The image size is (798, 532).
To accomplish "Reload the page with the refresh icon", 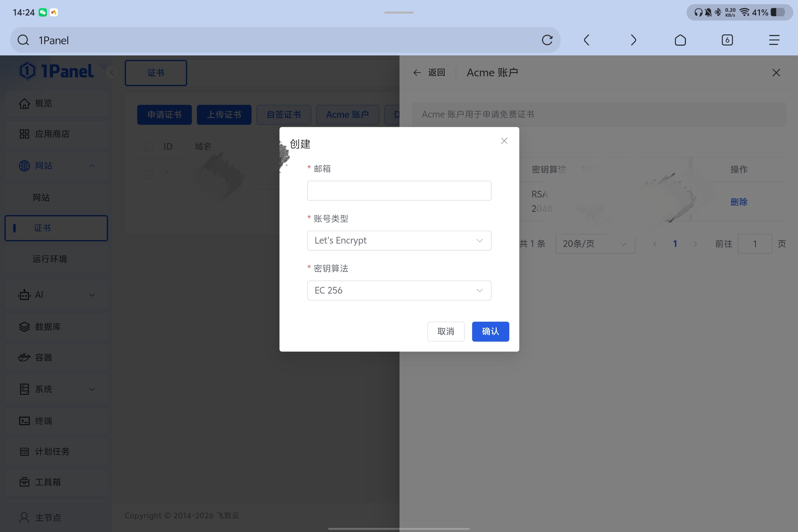I will [547, 40].
